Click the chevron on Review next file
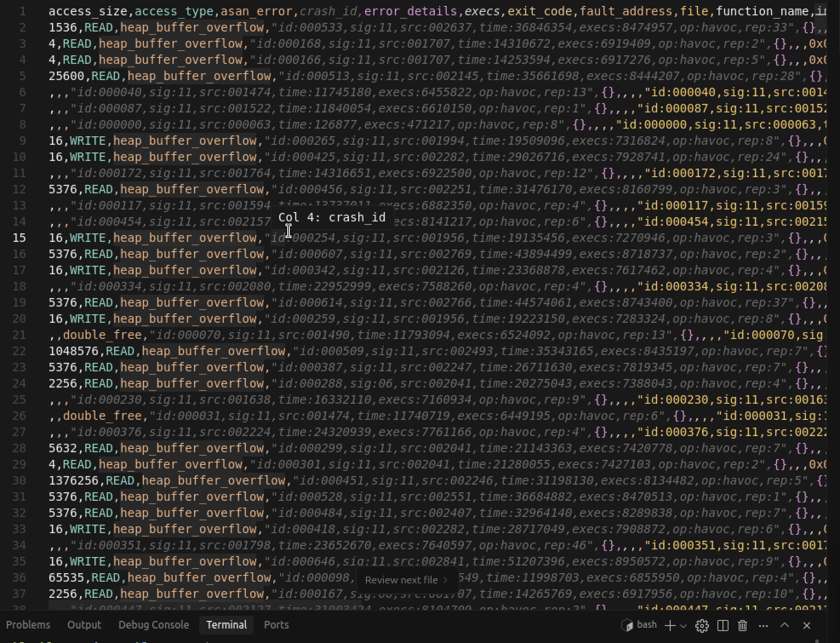Screen dimensions: 840x643 [x=446, y=580]
